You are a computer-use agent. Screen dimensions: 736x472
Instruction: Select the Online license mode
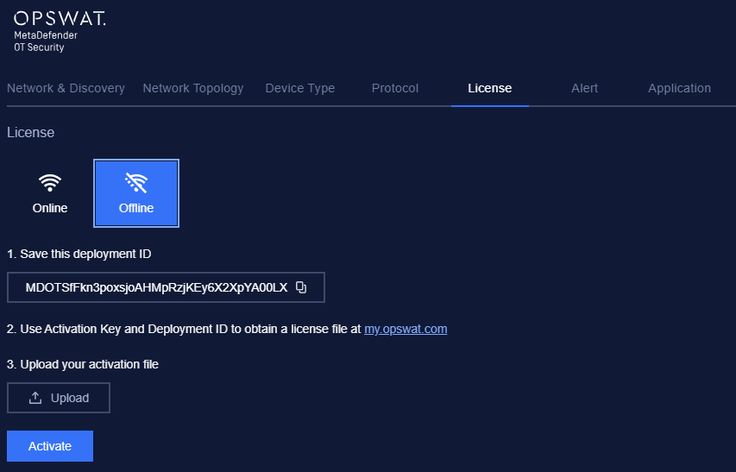(50, 193)
